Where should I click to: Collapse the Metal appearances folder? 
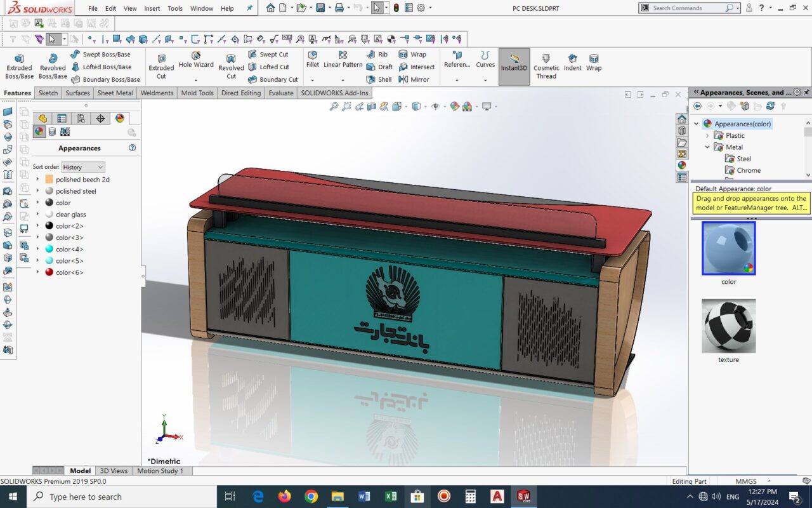click(707, 147)
